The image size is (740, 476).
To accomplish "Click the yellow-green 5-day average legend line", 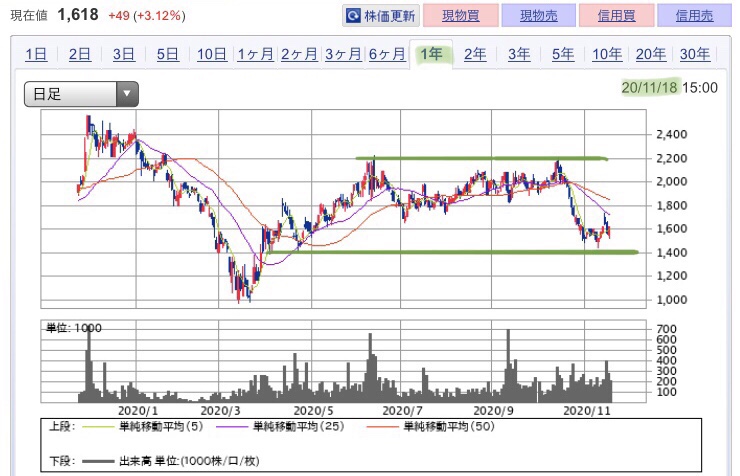I will tap(98, 427).
